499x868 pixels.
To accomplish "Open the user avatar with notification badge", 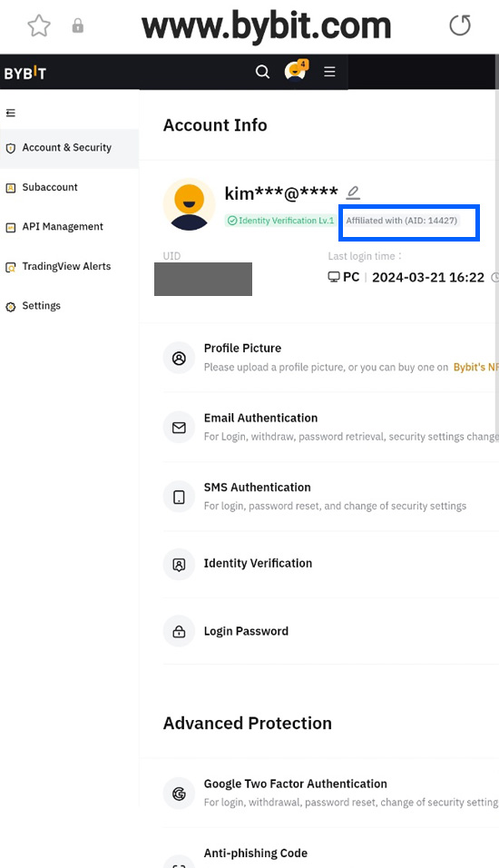I will click(x=296, y=71).
